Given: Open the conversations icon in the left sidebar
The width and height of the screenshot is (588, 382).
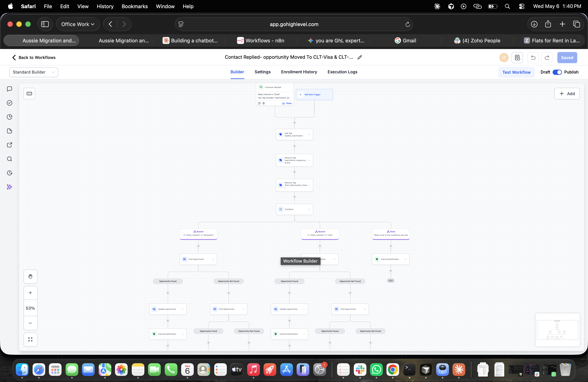Looking at the screenshot, I should (9, 89).
